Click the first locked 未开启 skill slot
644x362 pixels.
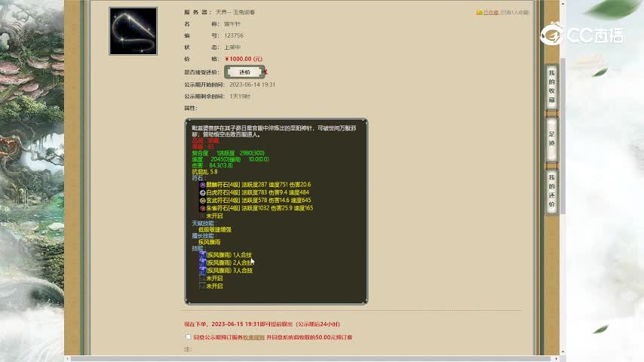point(203,278)
